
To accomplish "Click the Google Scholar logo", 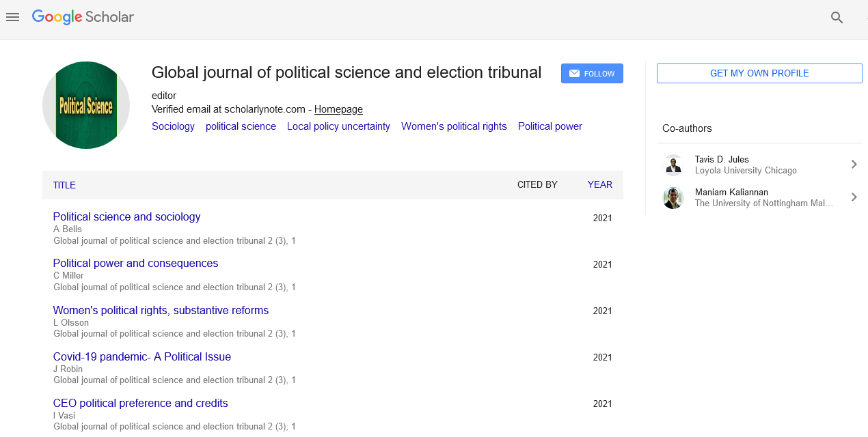I will [x=83, y=17].
